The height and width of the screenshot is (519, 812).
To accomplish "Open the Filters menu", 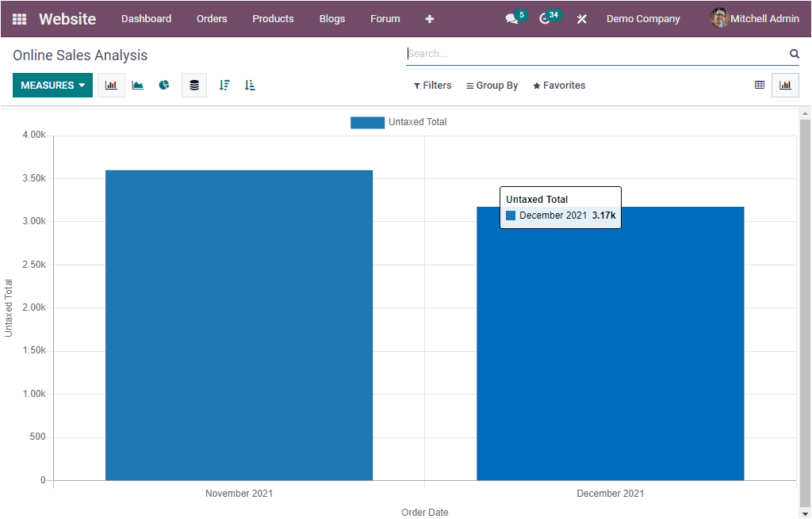I will point(432,85).
